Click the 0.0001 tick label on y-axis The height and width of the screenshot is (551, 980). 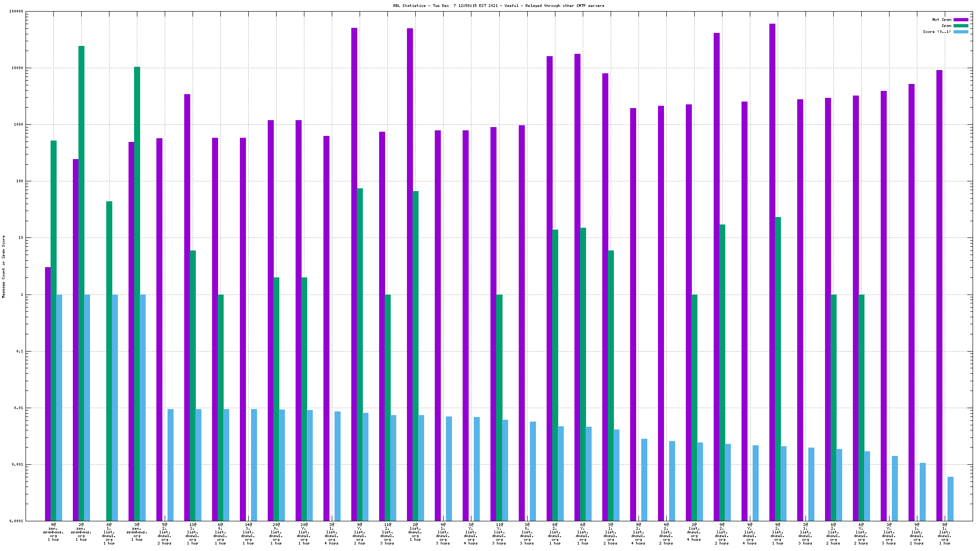coord(15,521)
